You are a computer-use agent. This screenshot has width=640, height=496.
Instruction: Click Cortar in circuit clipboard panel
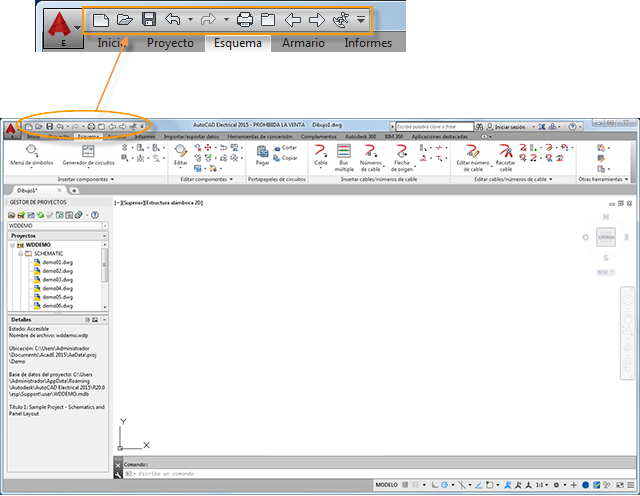pyautogui.click(x=285, y=148)
